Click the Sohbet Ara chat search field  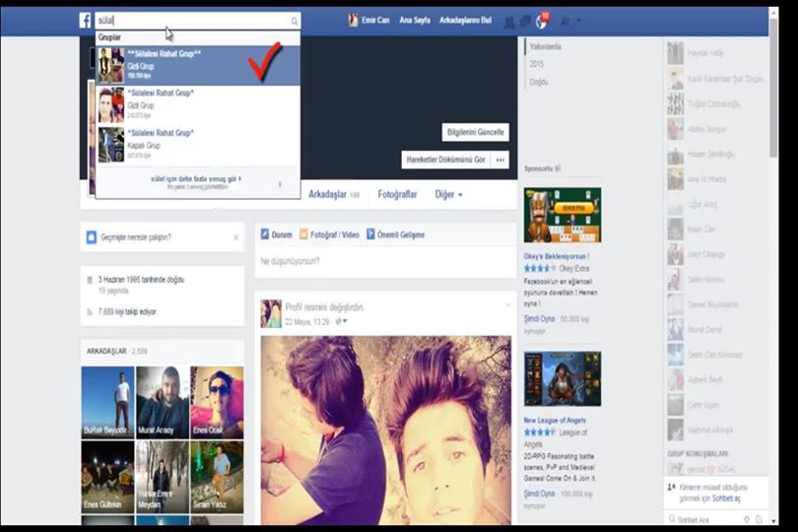tap(704, 519)
